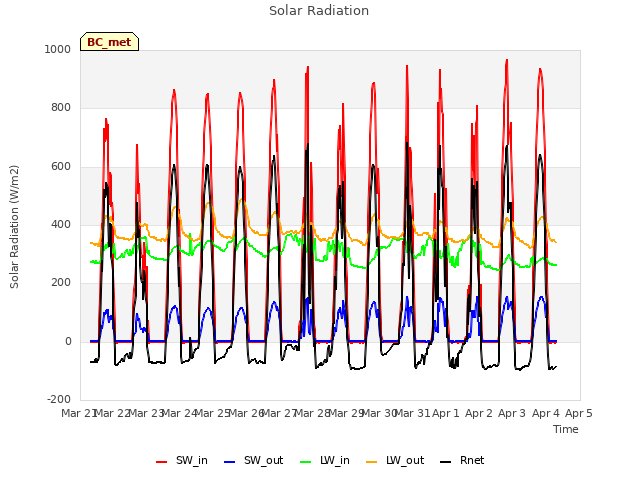Image resolution: width=640 pixels, height=480 pixels.
Task: Click the Mar 28 x-axis tick label
Action: 313,413
